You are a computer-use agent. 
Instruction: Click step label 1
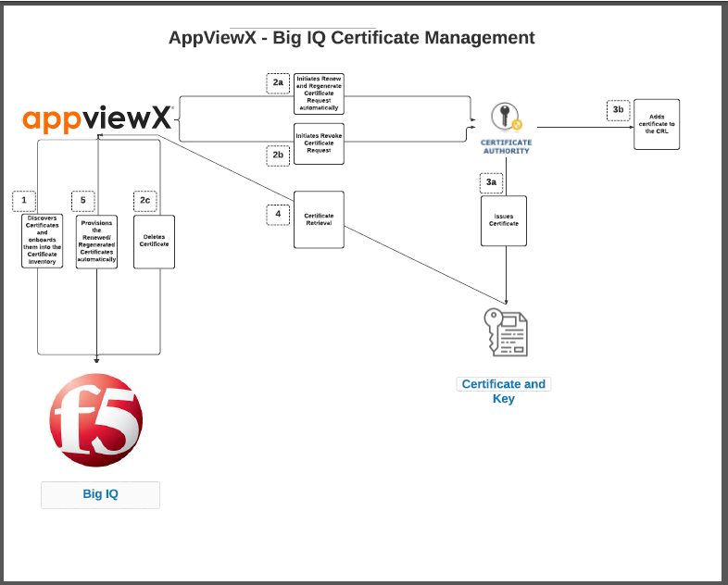24,201
